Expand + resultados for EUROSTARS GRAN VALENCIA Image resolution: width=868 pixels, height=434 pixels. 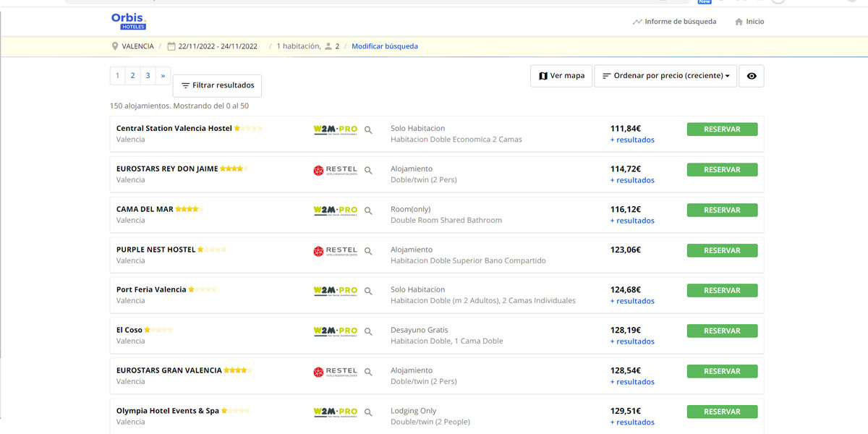[632, 383]
